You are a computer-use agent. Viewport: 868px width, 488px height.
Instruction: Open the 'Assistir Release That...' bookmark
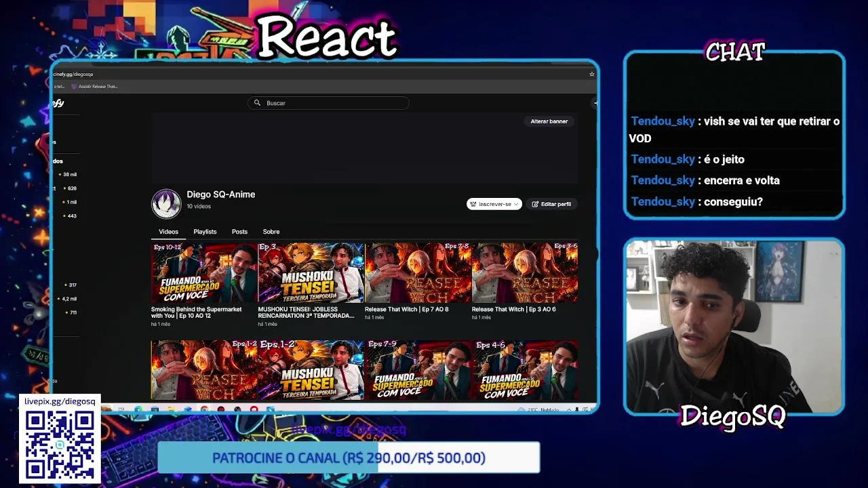(94, 87)
